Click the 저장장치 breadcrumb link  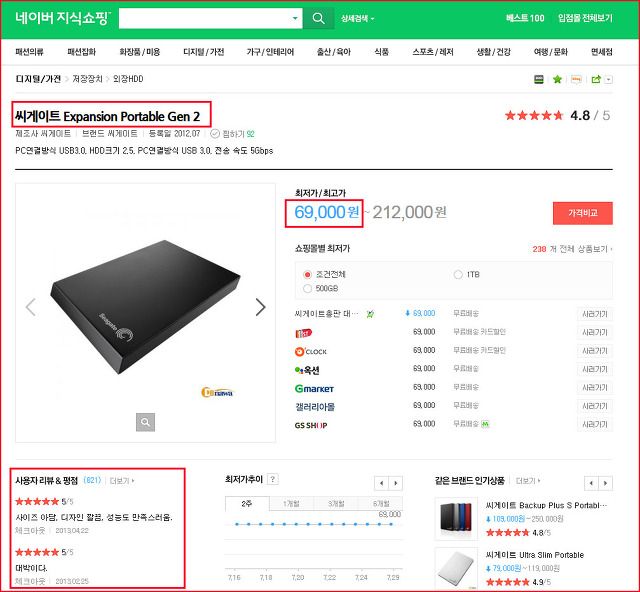[x=87, y=79]
